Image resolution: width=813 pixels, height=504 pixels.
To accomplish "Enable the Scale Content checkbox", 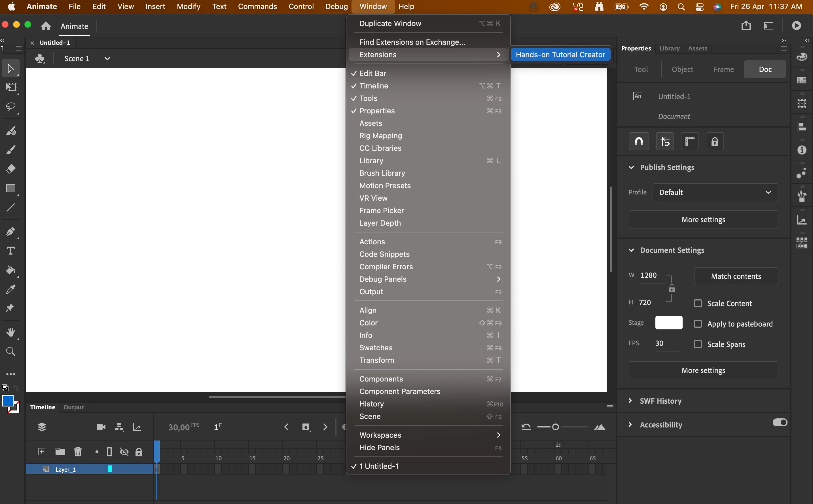I will pos(698,303).
